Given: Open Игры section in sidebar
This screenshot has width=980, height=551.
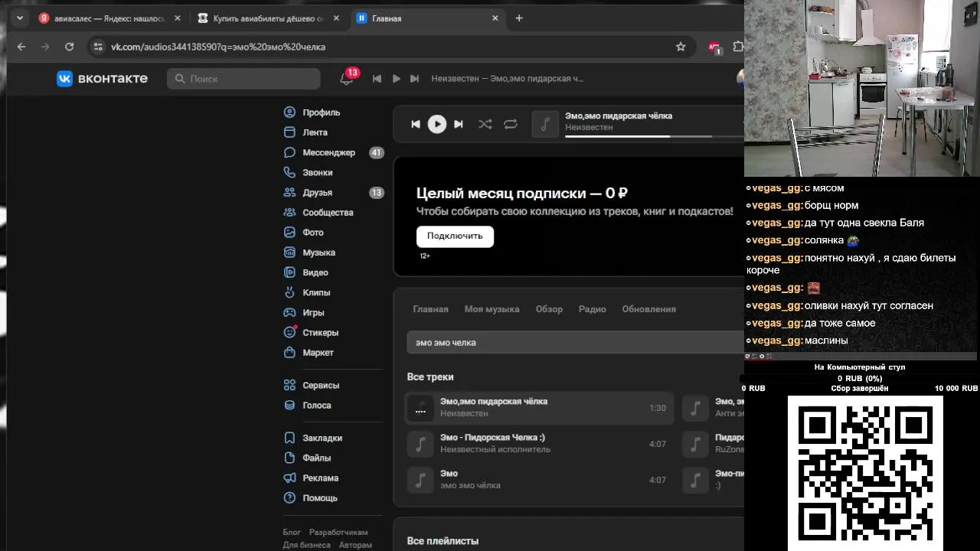Looking at the screenshot, I should (312, 312).
